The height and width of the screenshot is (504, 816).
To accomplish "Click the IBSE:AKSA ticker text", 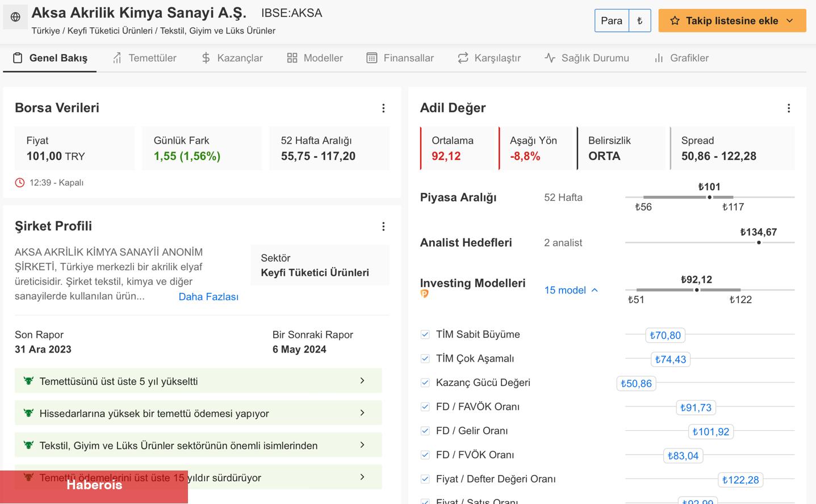I will pyautogui.click(x=291, y=13).
